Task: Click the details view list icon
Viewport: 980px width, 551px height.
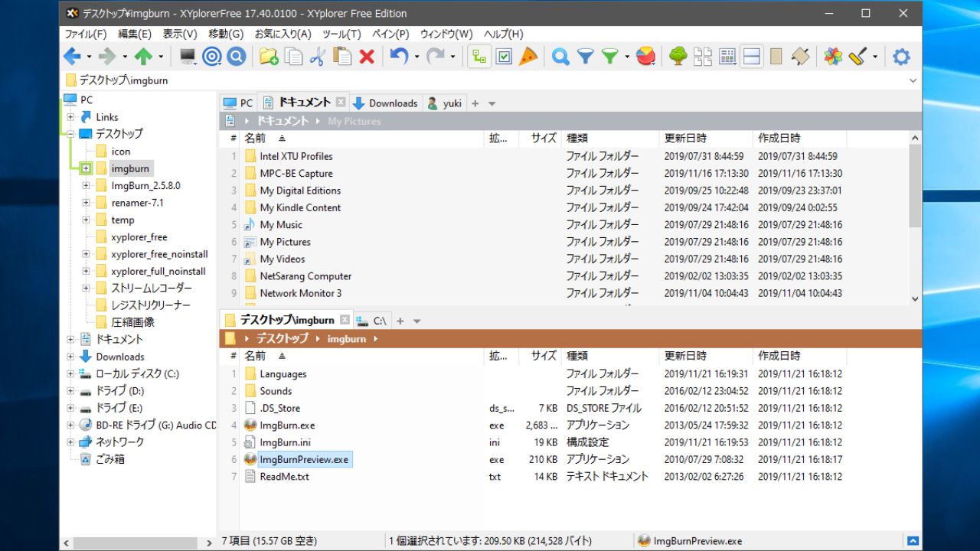Action: [727, 56]
